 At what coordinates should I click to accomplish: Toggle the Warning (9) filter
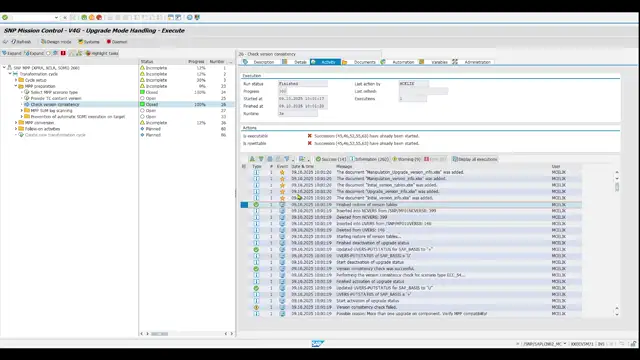coord(406,159)
